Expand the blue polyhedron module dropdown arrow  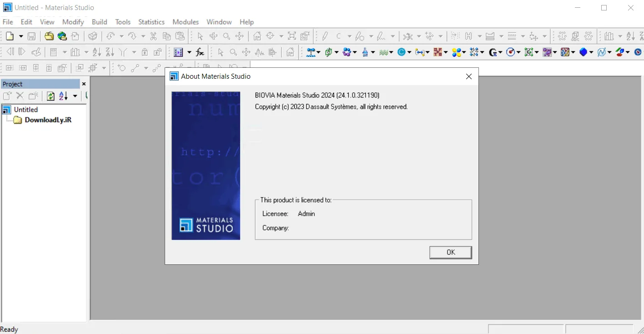pyautogui.click(x=591, y=52)
